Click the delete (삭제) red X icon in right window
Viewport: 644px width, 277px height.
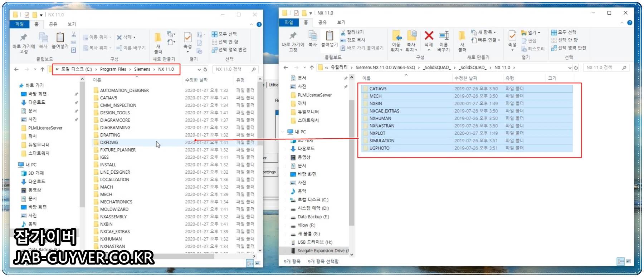pos(429,35)
